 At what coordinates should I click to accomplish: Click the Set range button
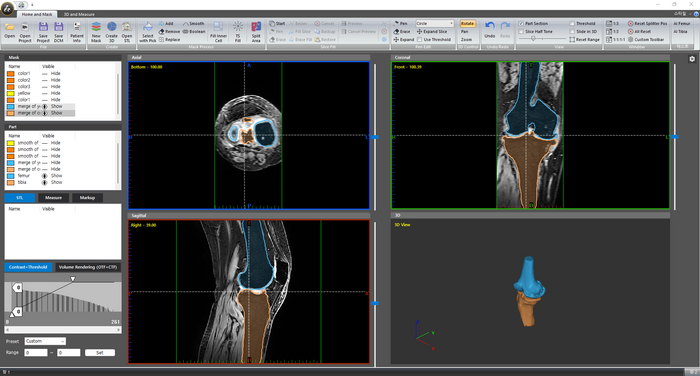coord(100,353)
